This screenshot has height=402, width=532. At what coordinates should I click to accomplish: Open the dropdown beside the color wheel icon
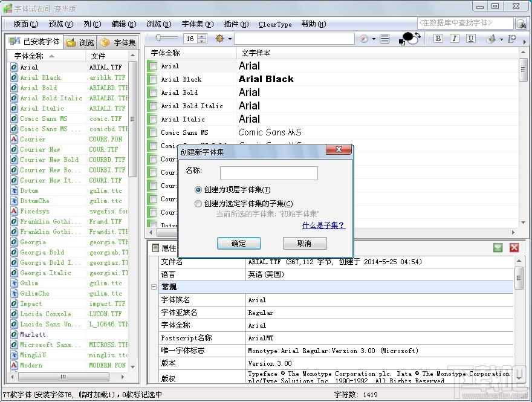coord(373,38)
